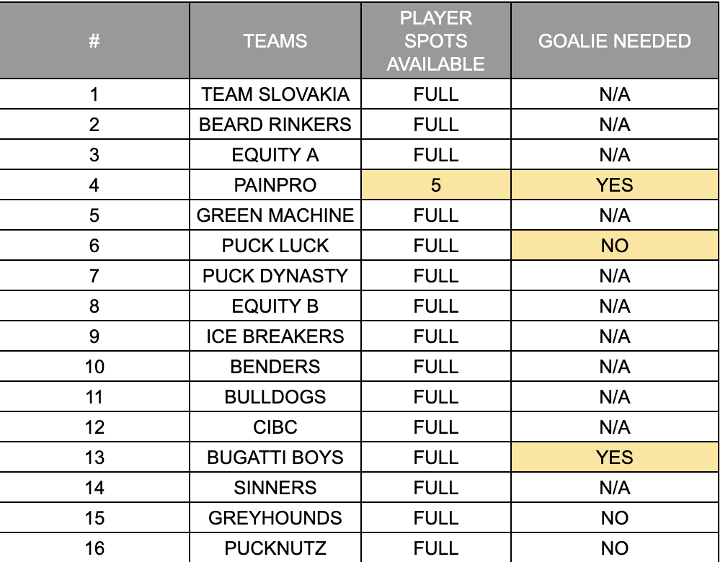
Task: Click the CIBC team cell
Action: coord(275,427)
